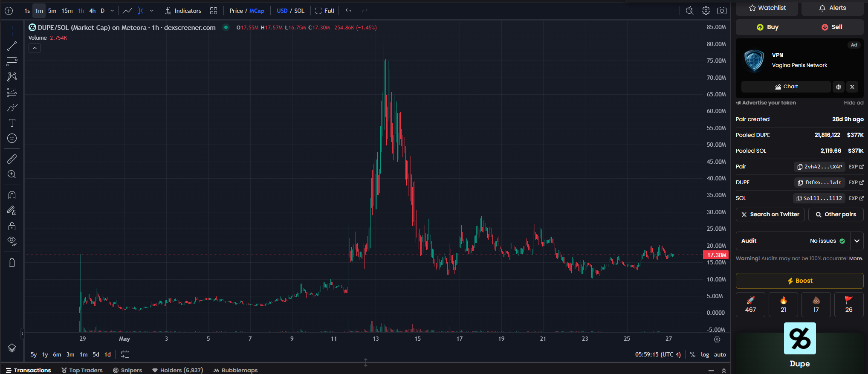Open the chart type candles selector
Image resolution: width=868 pixels, height=374 pixels.
pyautogui.click(x=140, y=11)
